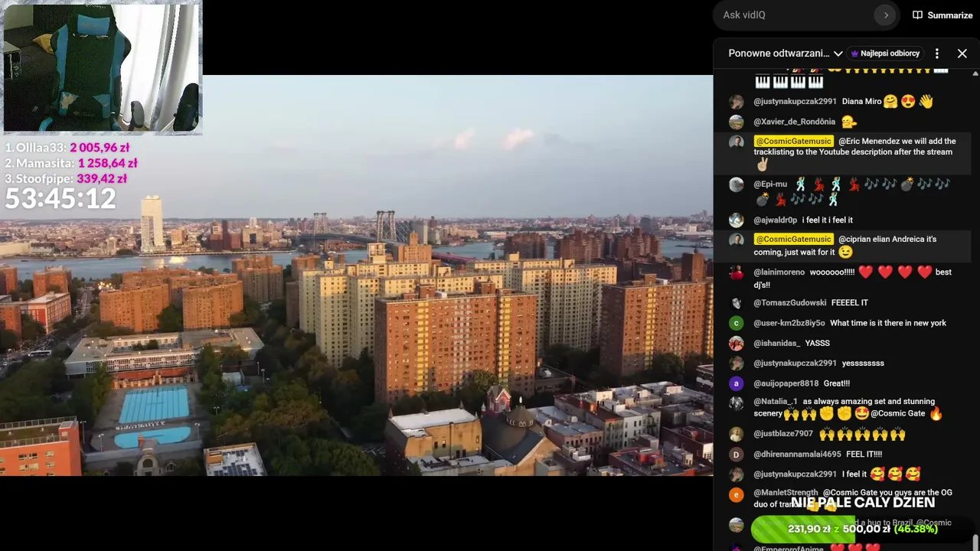Close the chat replay panel
The height and width of the screenshot is (551, 980).
[x=962, y=54]
